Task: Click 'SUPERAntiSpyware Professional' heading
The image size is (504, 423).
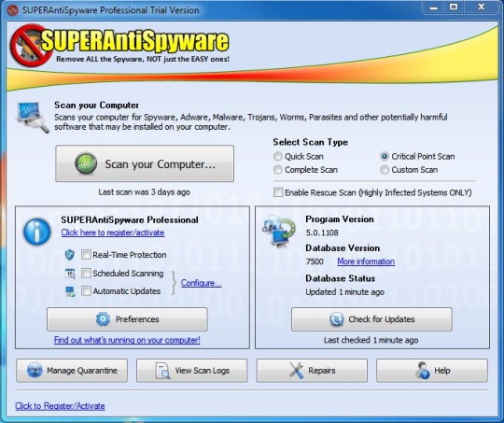Action: (130, 220)
